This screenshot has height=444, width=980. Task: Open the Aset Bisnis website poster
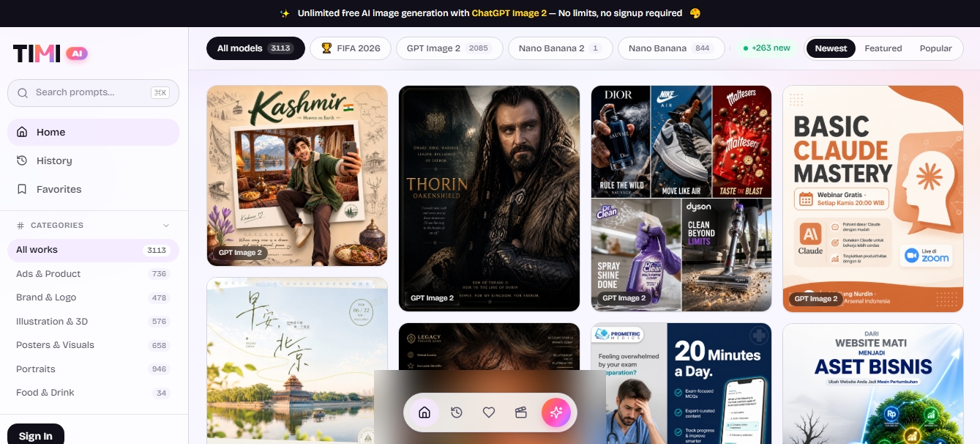(873, 383)
